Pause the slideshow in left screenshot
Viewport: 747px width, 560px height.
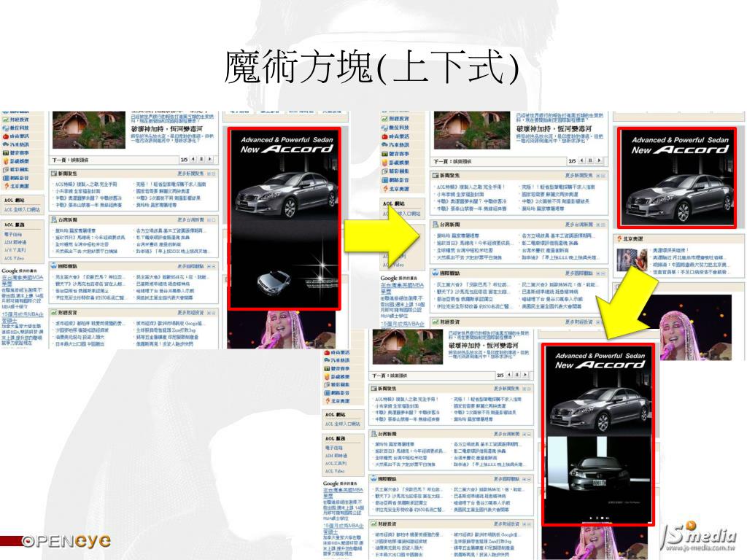201,159
